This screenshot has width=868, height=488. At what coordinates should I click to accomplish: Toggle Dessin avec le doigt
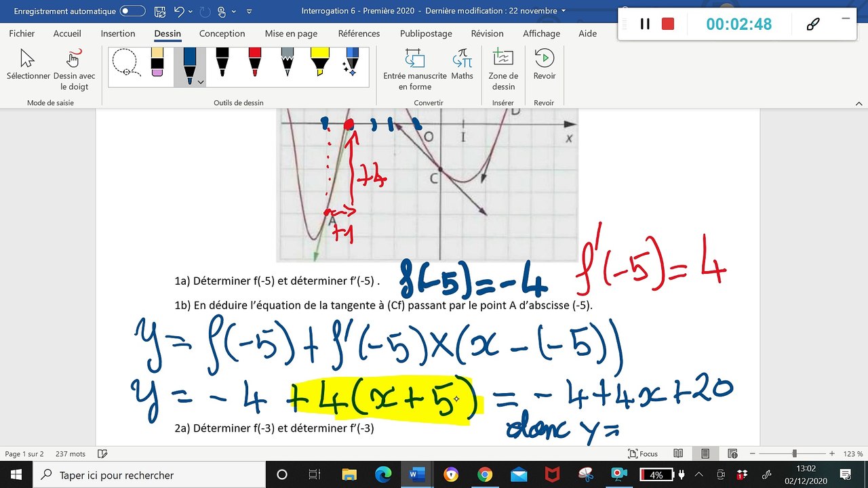(74, 70)
